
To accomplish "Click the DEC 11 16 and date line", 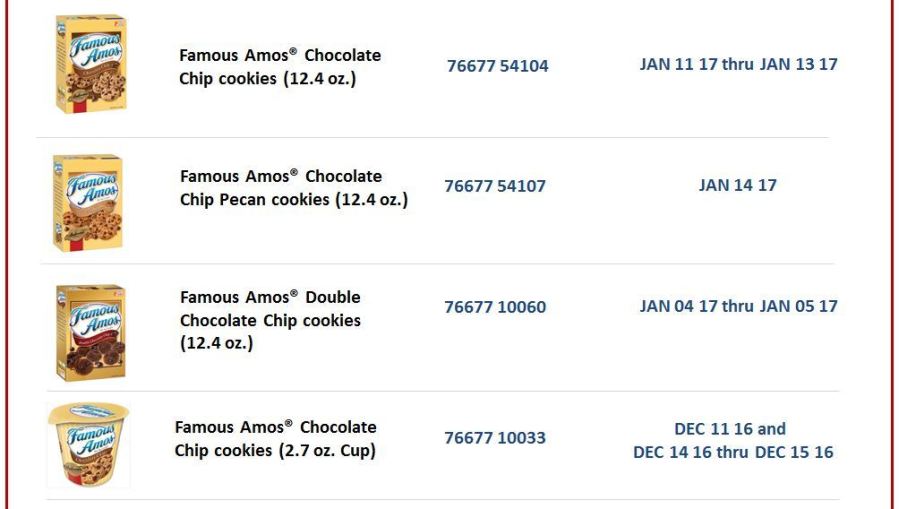I will [730, 429].
